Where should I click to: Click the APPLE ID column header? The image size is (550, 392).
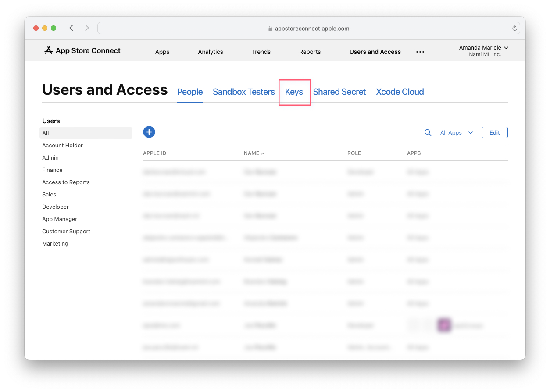click(154, 153)
